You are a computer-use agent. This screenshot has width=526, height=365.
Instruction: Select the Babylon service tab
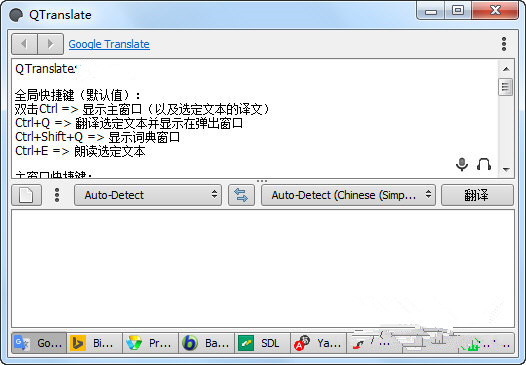(206, 343)
